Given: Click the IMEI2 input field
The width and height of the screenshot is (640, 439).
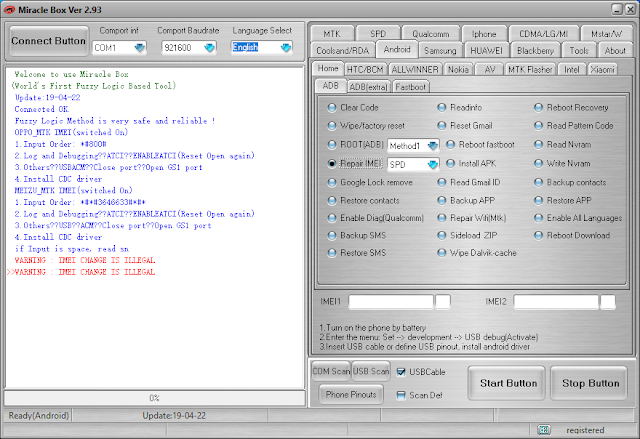Looking at the screenshot, I should pyautogui.click(x=556, y=302).
